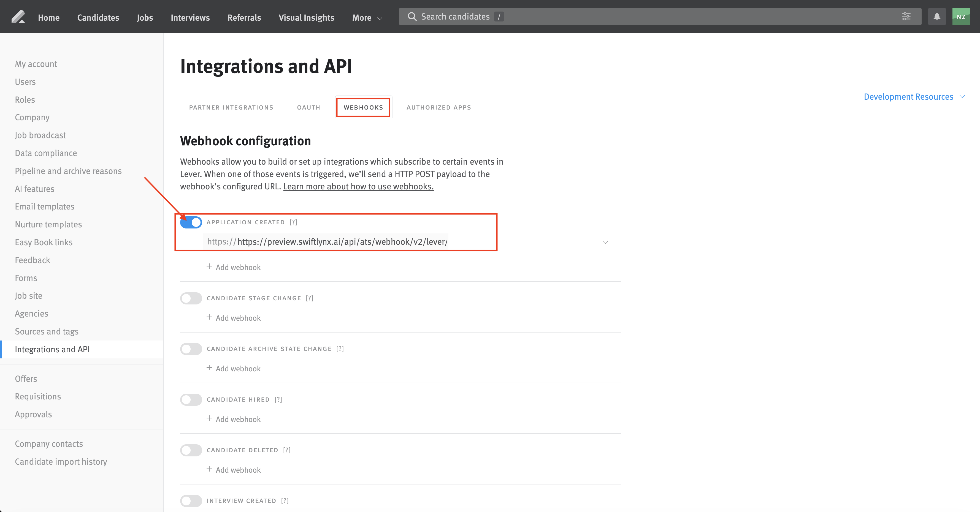Open the notifications bell

click(937, 16)
